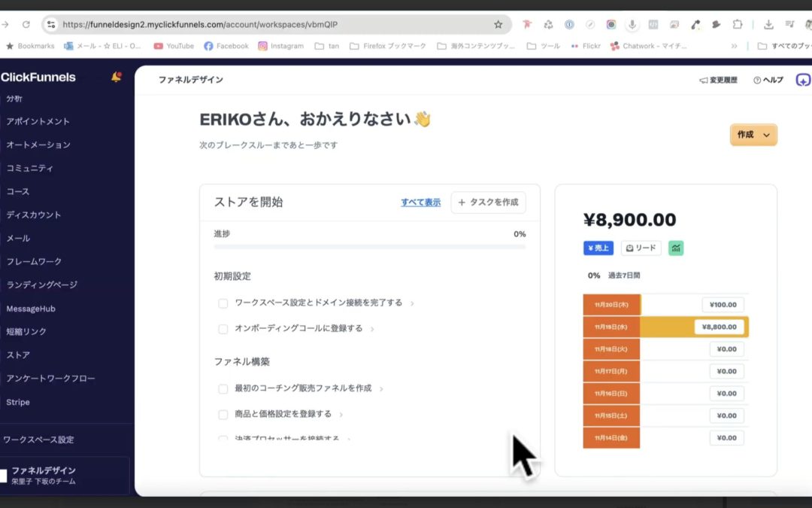Image resolution: width=812 pixels, height=508 pixels.
Task: Click the browser extensions puzzle icon
Action: click(738, 24)
